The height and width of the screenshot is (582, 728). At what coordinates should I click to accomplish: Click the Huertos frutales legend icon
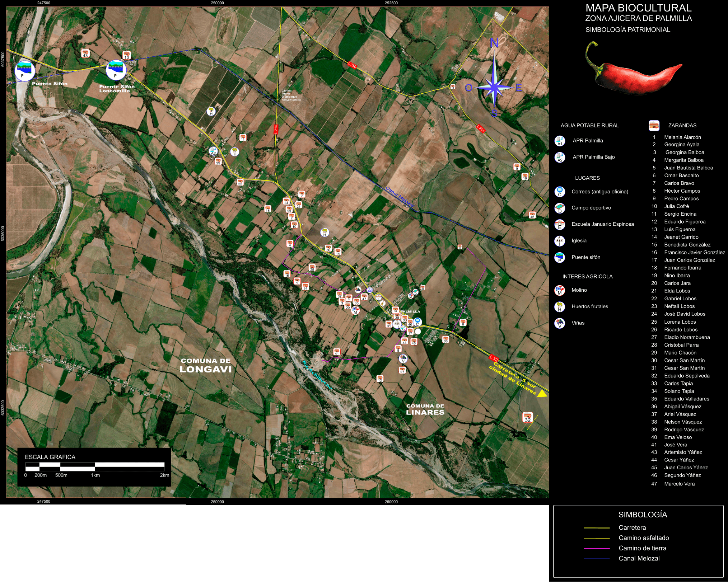point(560,307)
